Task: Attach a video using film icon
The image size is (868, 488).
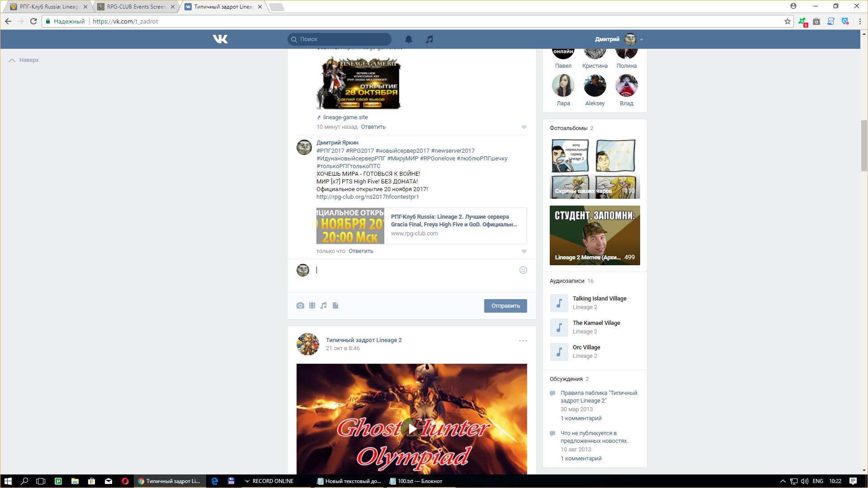Action: 312,306
